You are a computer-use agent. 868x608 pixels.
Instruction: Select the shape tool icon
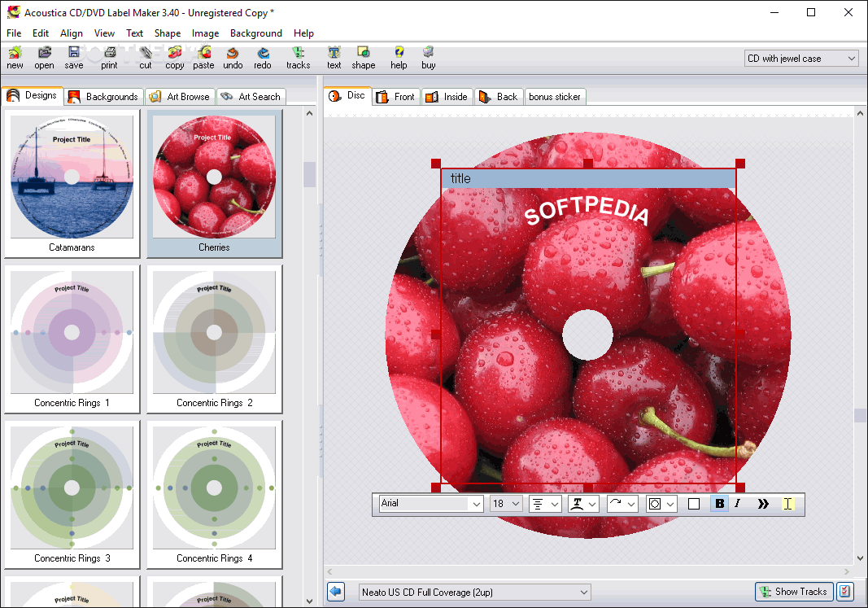363,58
